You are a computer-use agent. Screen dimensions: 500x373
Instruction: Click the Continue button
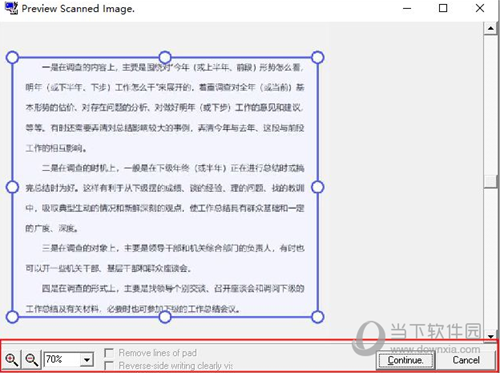tap(406, 360)
